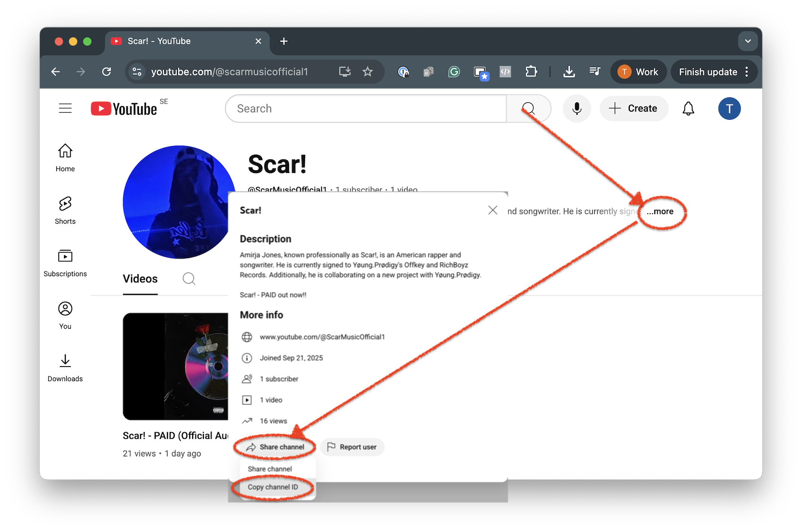802x532 pixels.
Task: Click the Scar! - PAID out now!! text
Action: (x=273, y=295)
